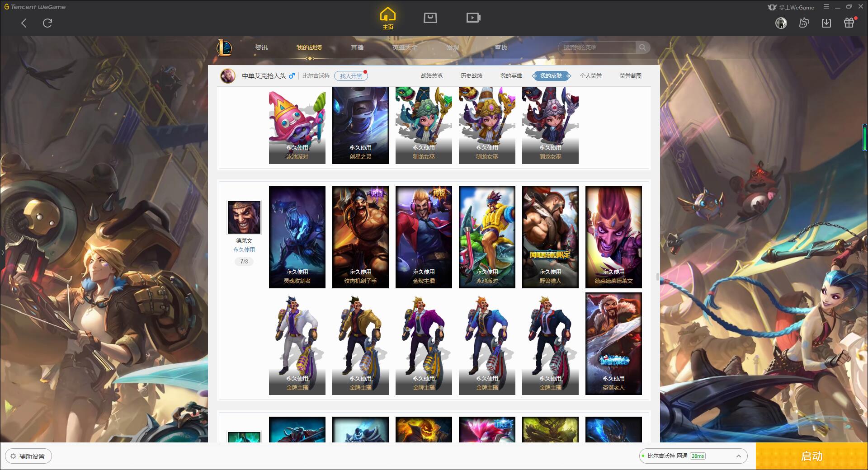Open the navy-suit 金牌主播 chroma thumbnail
The height and width of the screenshot is (470, 868).
pos(550,343)
